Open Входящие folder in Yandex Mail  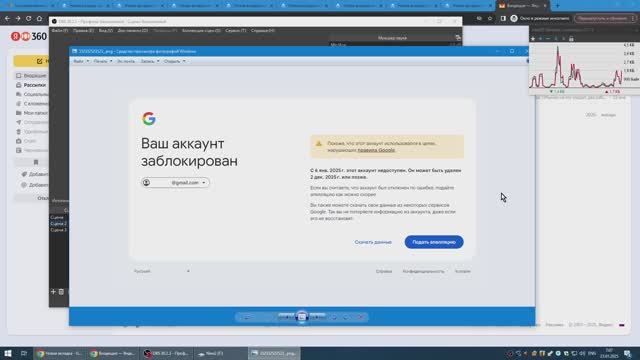tap(31, 76)
